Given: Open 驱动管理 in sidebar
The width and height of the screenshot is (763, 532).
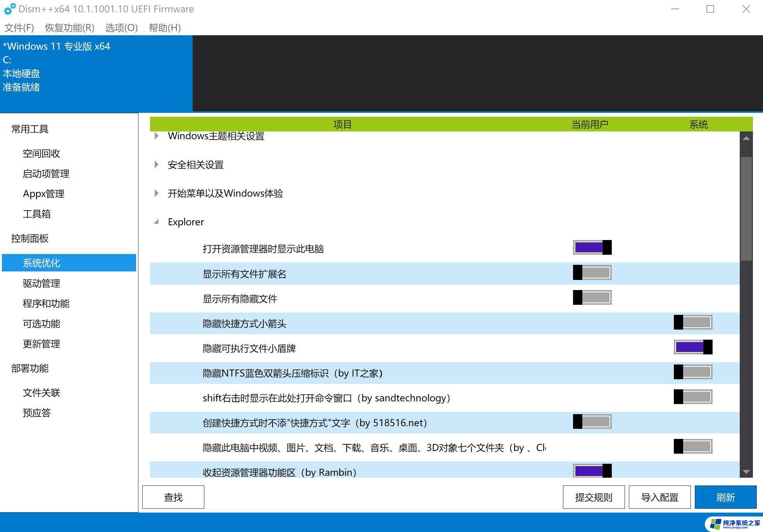Looking at the screenshot, I should click(41, 283).
